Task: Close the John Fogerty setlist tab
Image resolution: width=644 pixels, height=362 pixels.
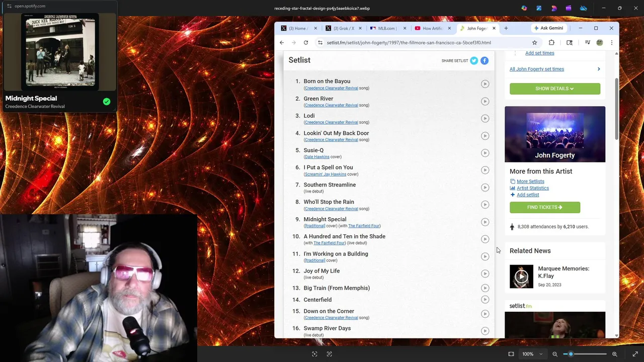Action: pyautogui.click(x=494, y=28)
